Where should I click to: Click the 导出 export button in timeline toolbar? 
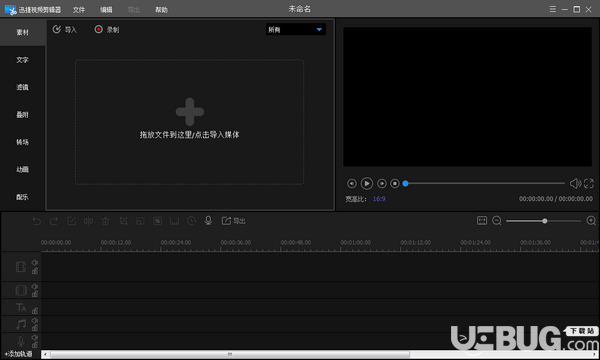pos(233,221)
